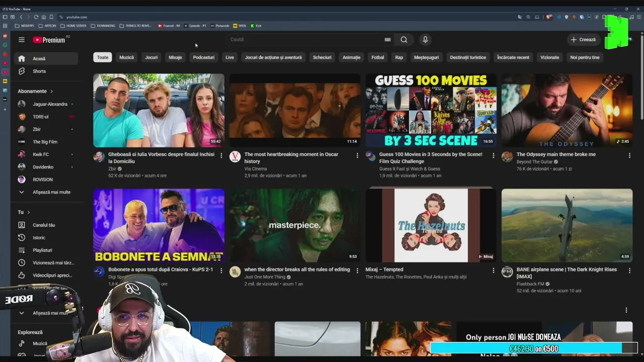
Task: Open Shorts from the sidebar
Action: [46, 71]
